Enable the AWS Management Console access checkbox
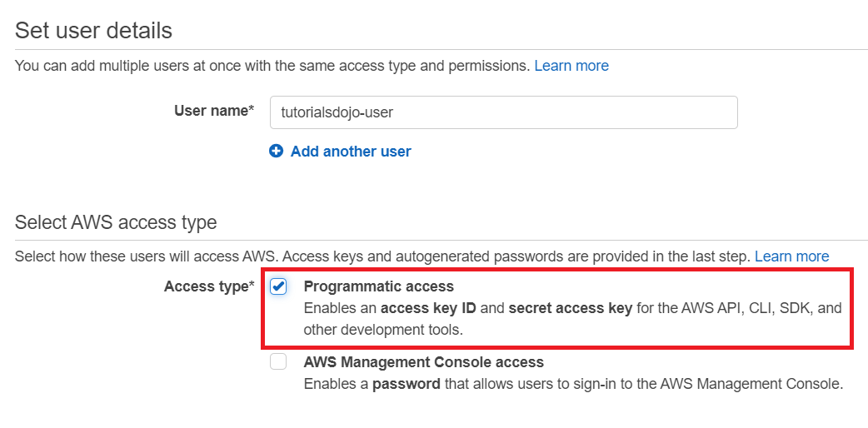The width and height of the screenshot is (868, 428). (278, 362)
